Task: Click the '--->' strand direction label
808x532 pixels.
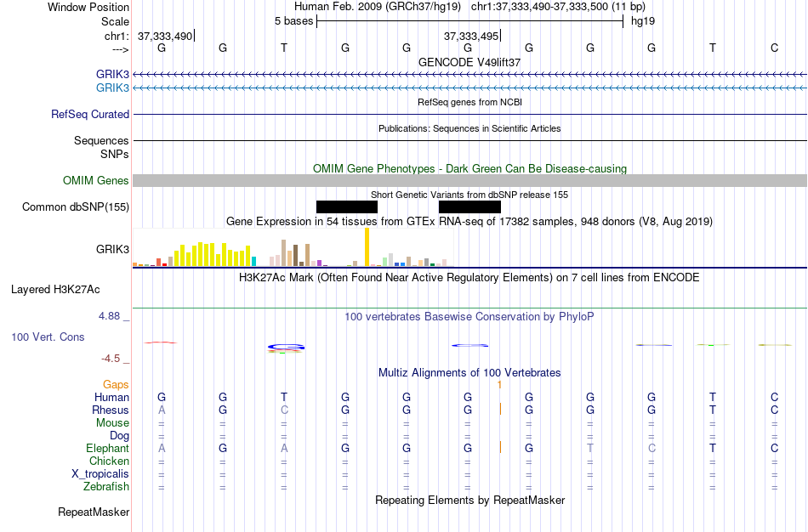Action: pos(120,49)
